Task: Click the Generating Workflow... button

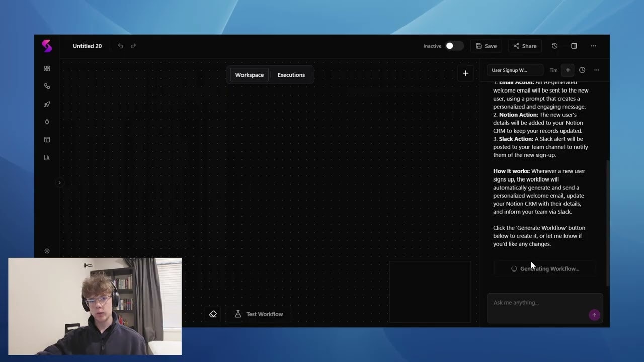Action: point(544,269)
